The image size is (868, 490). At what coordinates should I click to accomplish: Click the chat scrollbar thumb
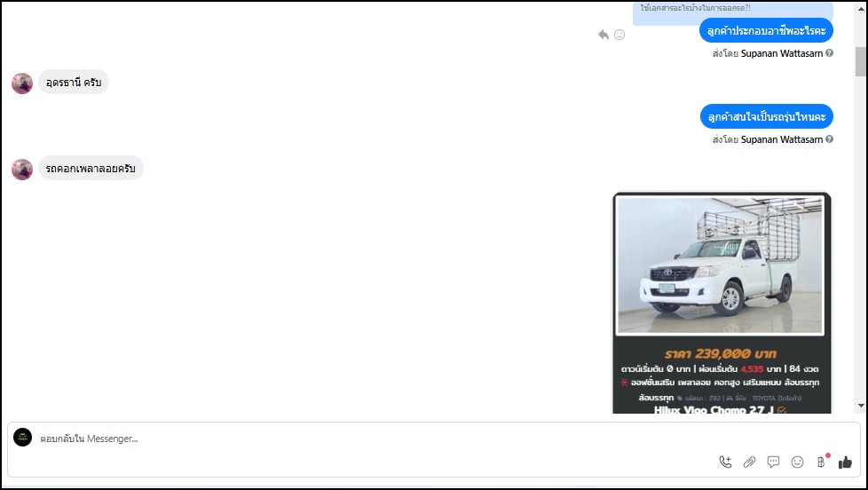[x=860, y=61]
